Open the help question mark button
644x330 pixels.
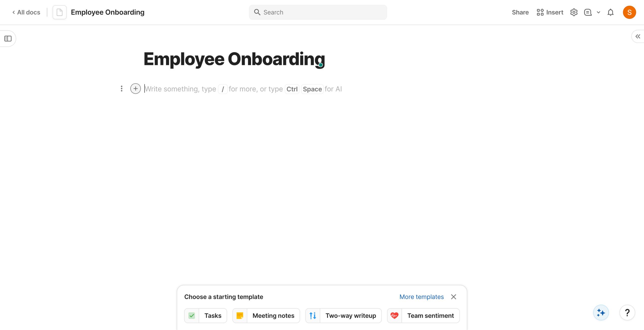point(627,313)
